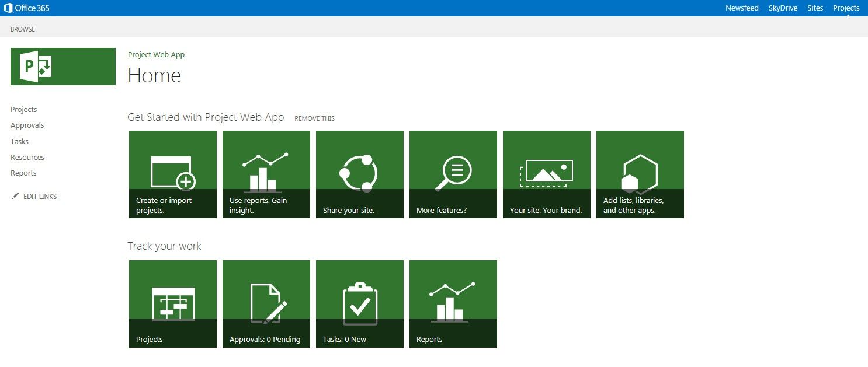Image resolution: width=868 pixels, height=367 pixels.
Task: Click the 'Approvals: 0 Pending' caption
Action: (x=265, y=340)
